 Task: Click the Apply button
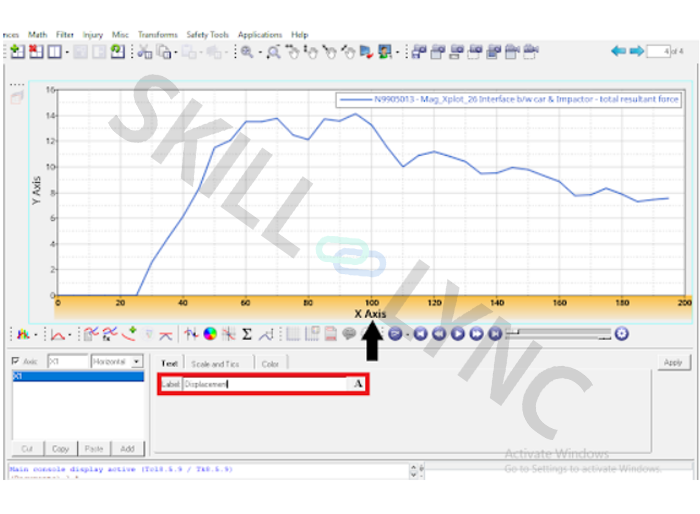(673, 363)
